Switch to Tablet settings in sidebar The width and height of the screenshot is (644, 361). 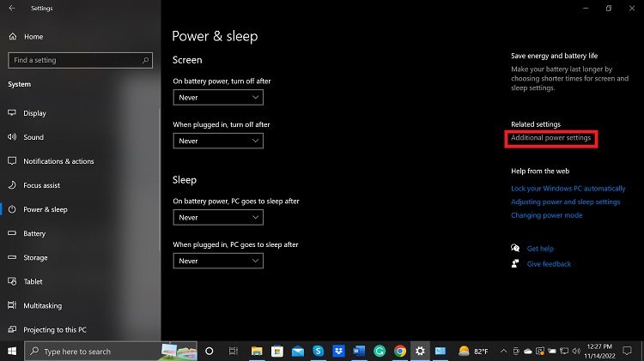pos(33,281)
